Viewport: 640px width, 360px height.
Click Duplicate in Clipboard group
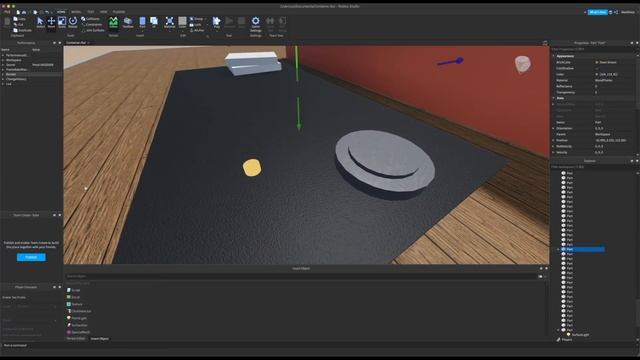(22, 30)
